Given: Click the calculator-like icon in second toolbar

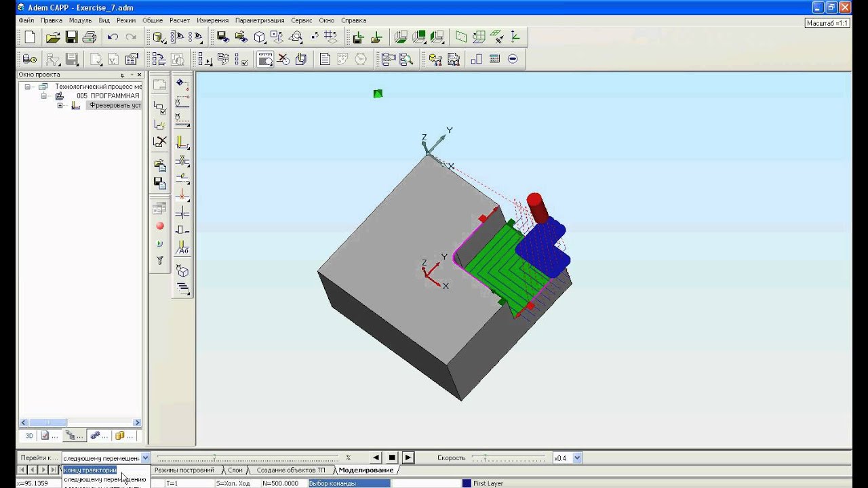Looking at the screenshot, I should pos(494,60).
